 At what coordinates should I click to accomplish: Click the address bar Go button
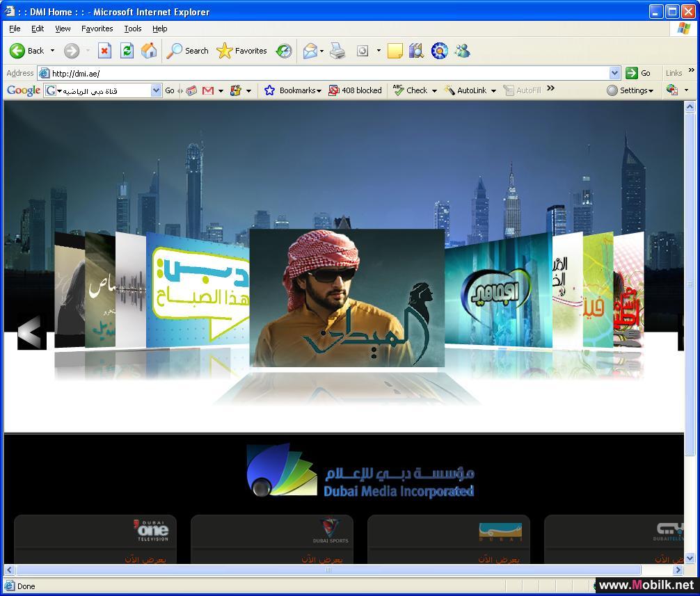click(638, 73)
